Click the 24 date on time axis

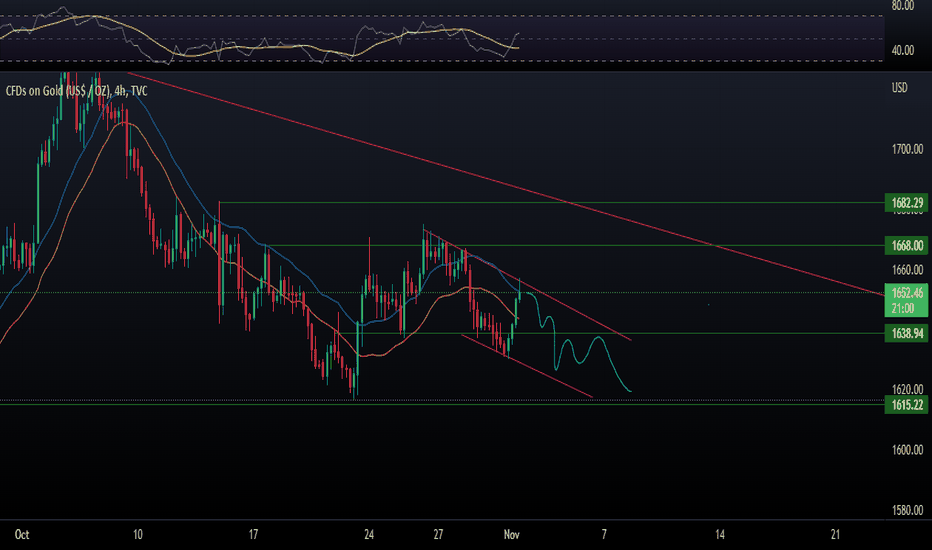click(x=369, y=535)
